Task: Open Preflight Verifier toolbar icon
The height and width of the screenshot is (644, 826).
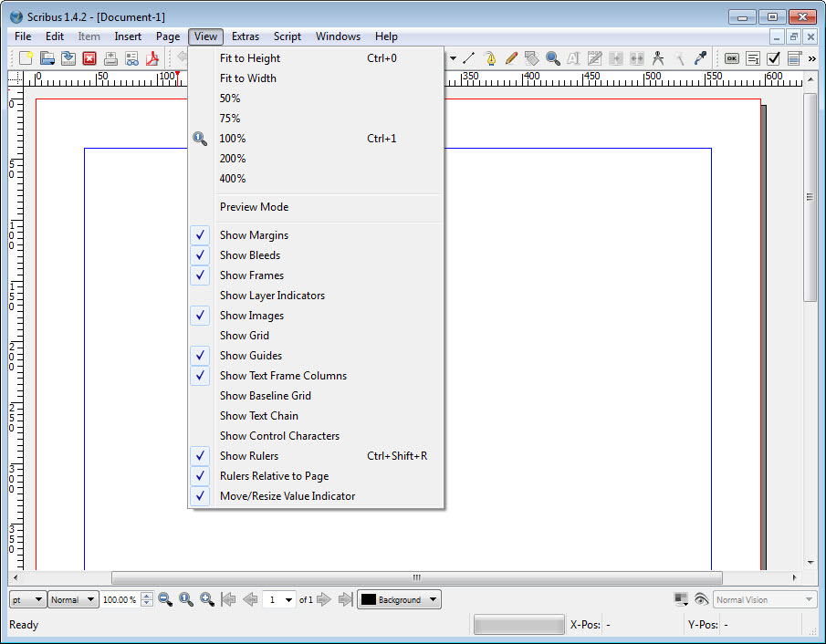Action: pyautogui.click(x=131, y=57)
